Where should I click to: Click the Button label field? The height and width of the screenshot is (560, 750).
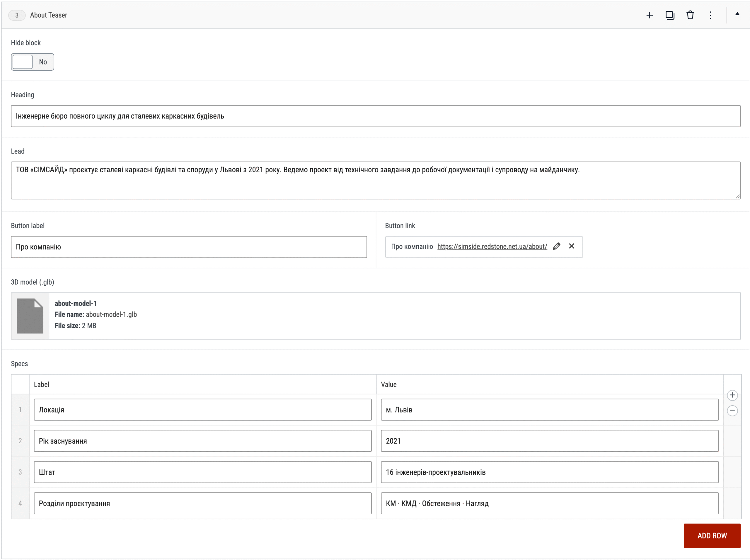pyautogui.click(x=189, y=247)
